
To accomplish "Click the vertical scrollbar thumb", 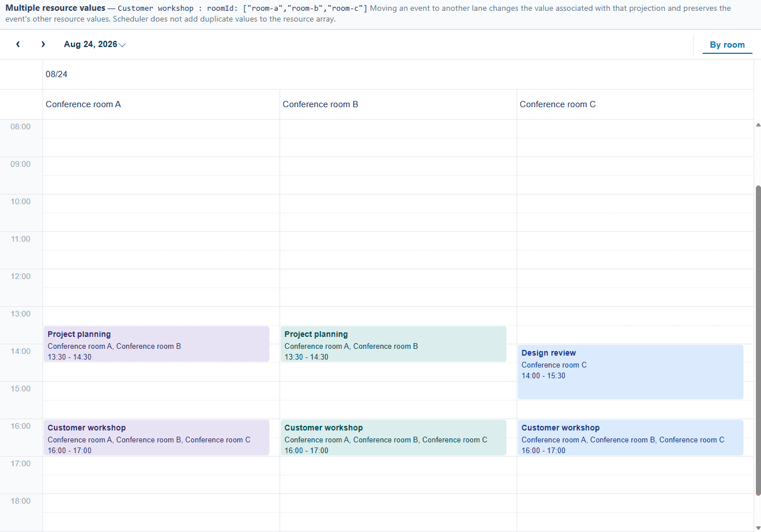I will (x=758, y=340).
